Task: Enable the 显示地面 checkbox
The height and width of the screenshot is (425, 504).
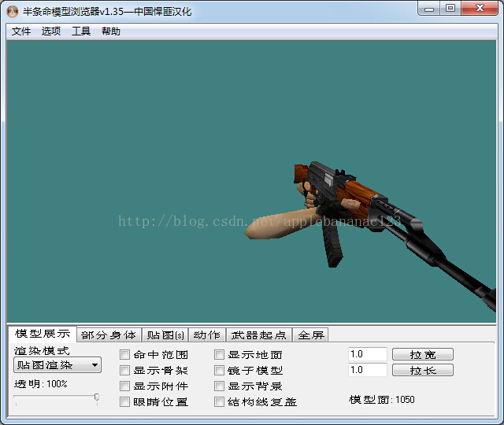Action: pyautogui.click(x=219, y=355)
